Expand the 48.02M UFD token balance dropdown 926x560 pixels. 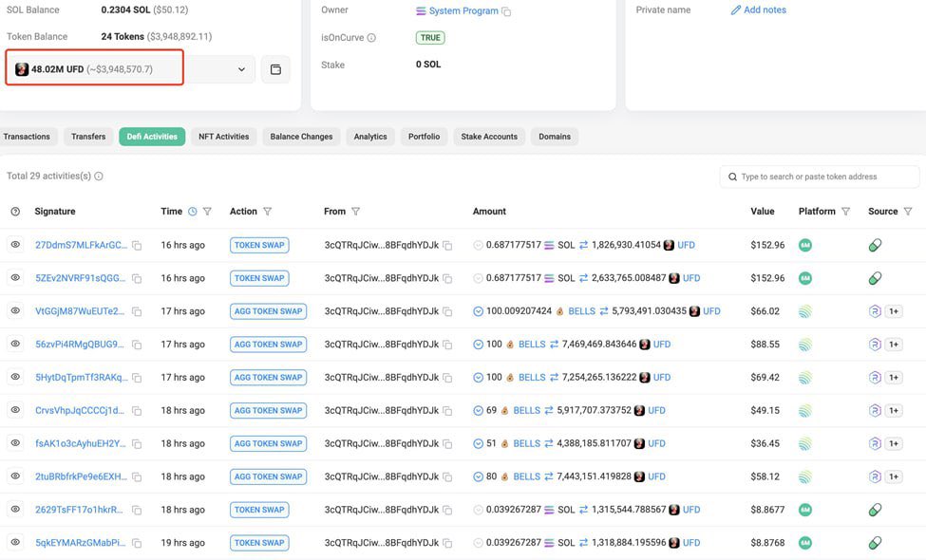[130, 69]
